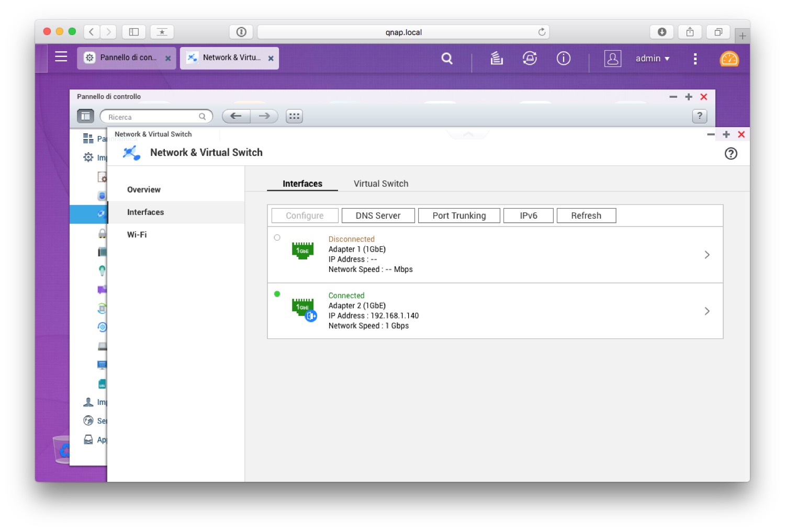Expand Adapter 2 details chevron
785x532 pixels.
(x=707, y=311)
